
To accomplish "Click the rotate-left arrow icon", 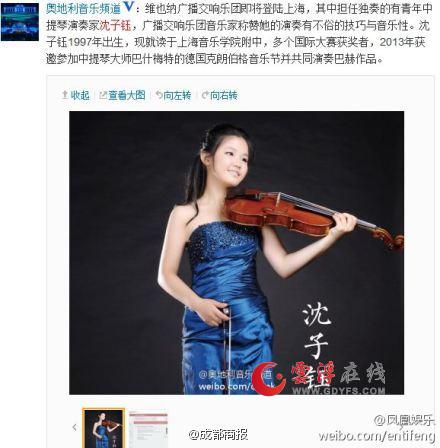I will coord(159,95).
